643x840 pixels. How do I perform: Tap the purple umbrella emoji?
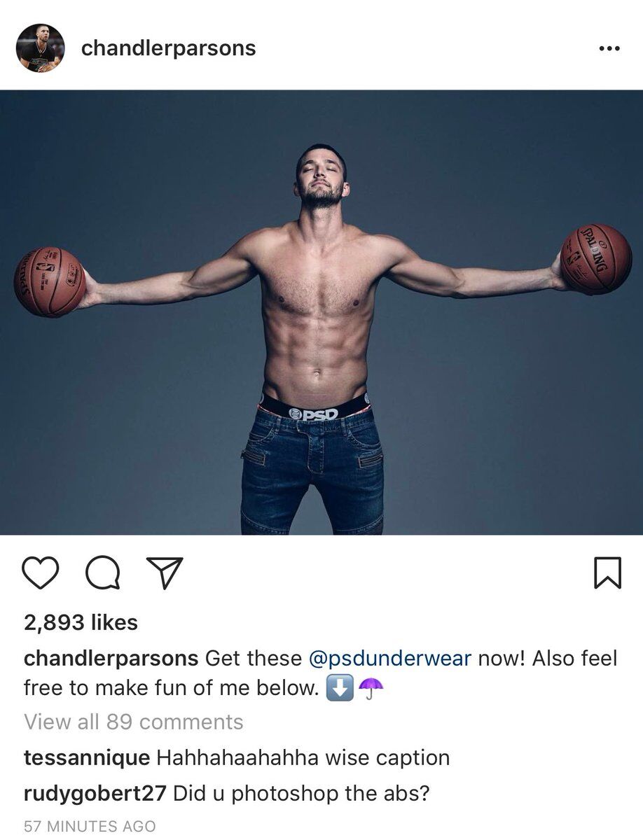[371, 689]
